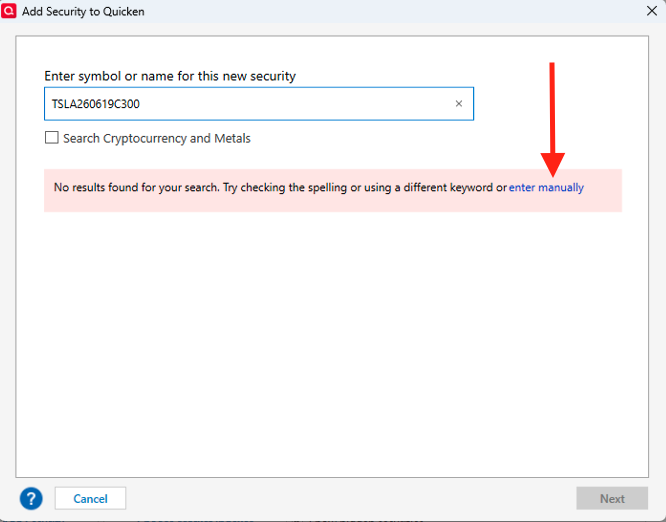
Task: Follow the enter manually link
Action: [x=546, y=187]
